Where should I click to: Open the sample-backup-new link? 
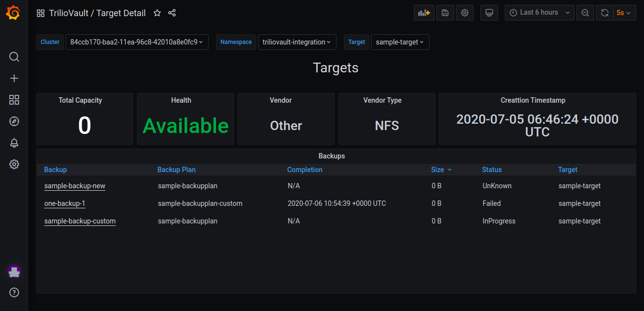75,186
